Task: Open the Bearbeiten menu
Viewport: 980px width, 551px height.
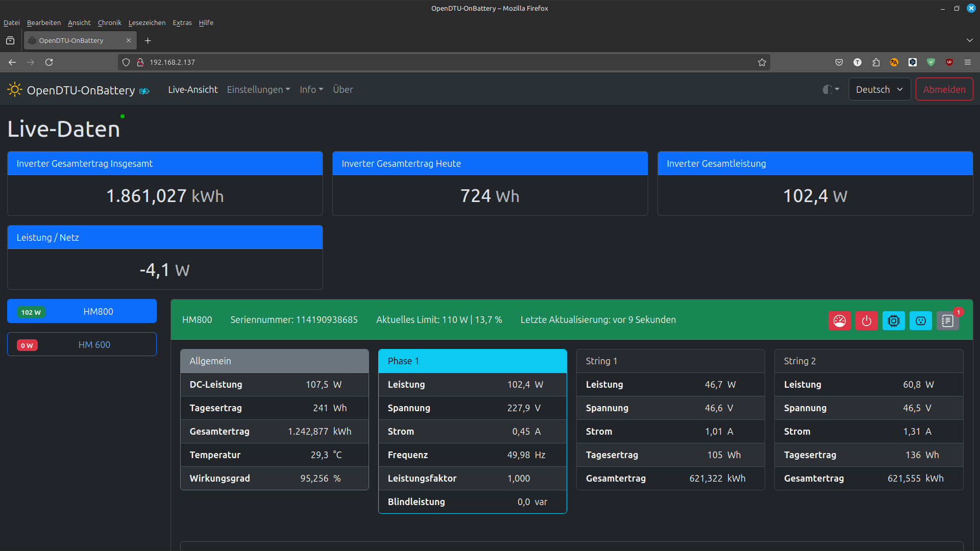Action: pos(44,22)
